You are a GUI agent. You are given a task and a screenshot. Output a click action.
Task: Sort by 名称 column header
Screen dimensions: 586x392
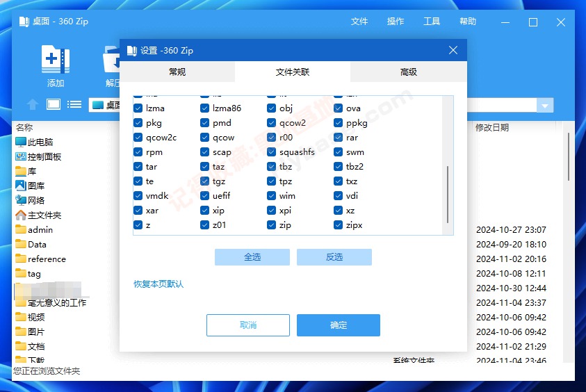(x=24, y=127)
